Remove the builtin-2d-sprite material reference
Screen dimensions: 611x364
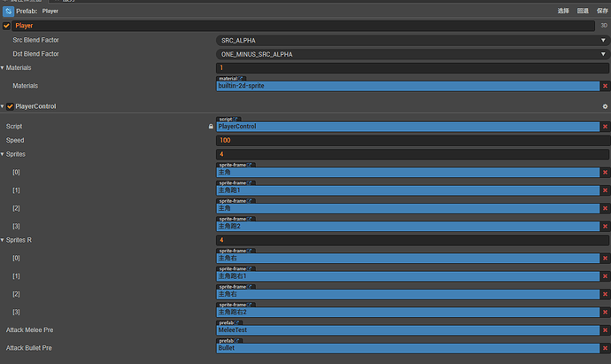(605, 86)
